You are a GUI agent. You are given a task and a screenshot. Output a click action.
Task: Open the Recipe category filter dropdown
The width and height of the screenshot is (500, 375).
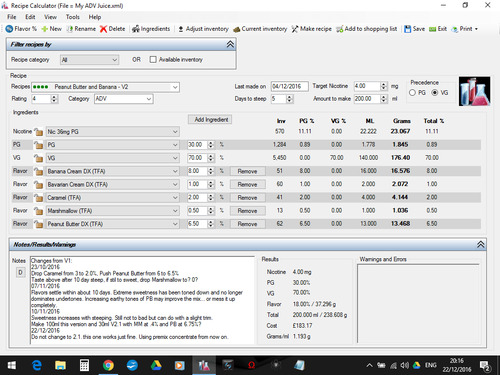[89, 60]
